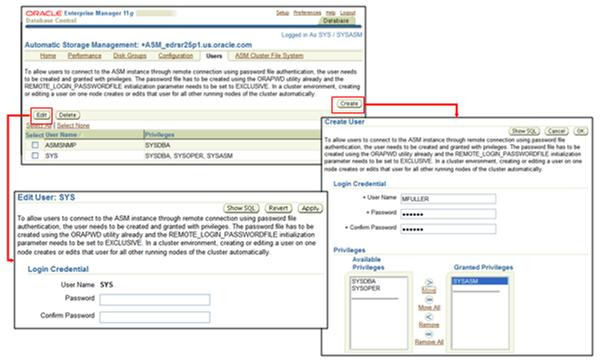Click the Database tab at top right
The height and width of the screenshot is (360, 600).
point(336,21)
